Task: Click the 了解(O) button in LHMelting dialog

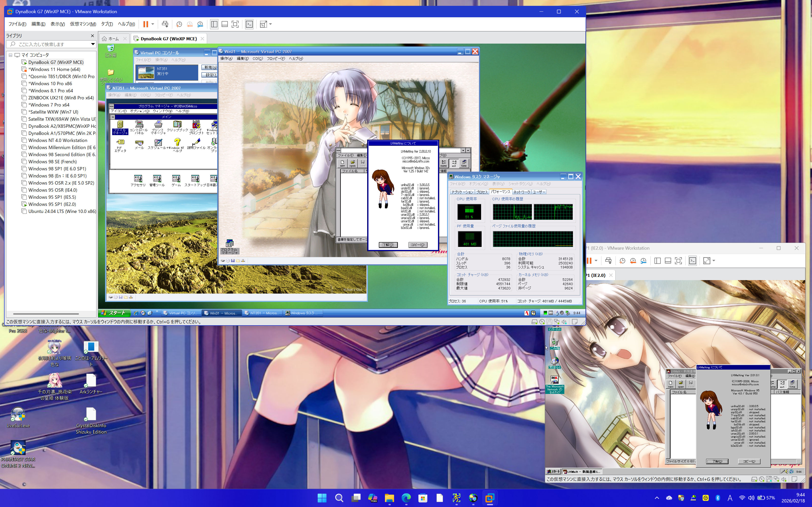Action: 388,245
